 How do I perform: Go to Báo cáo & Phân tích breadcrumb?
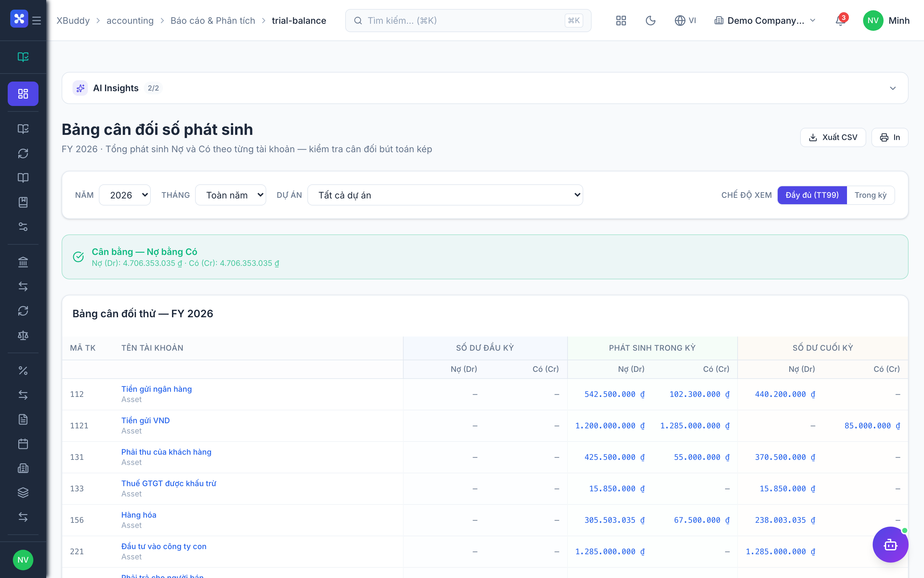pos(213,21)
